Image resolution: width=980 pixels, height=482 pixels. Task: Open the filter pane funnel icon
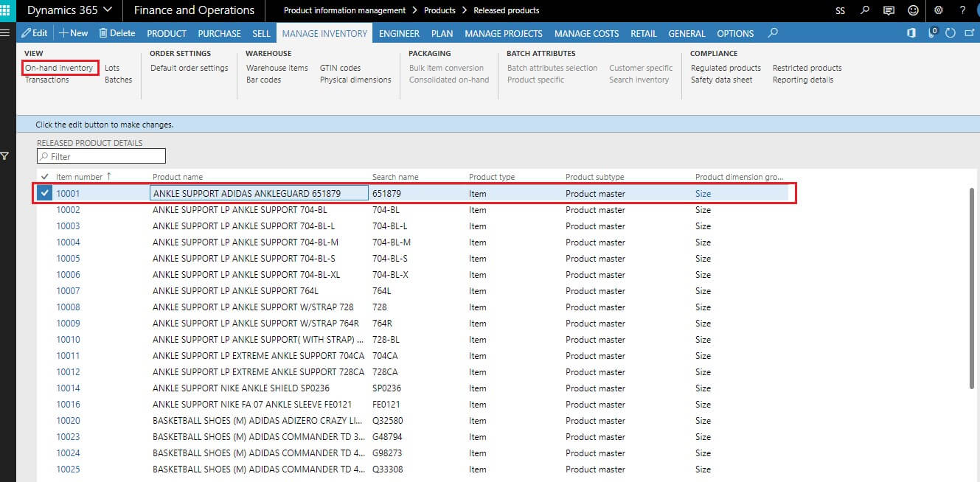click(x=5, y=156)
